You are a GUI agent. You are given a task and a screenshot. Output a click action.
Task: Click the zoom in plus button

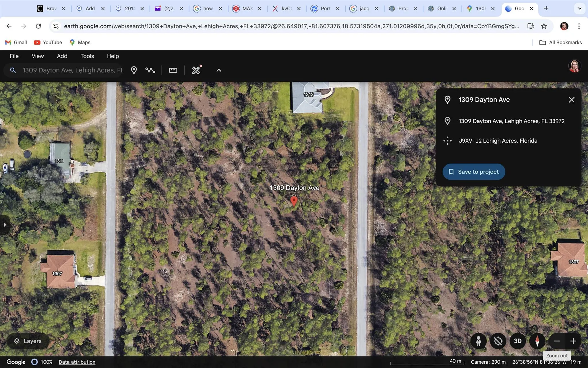(x=573, y=341)
